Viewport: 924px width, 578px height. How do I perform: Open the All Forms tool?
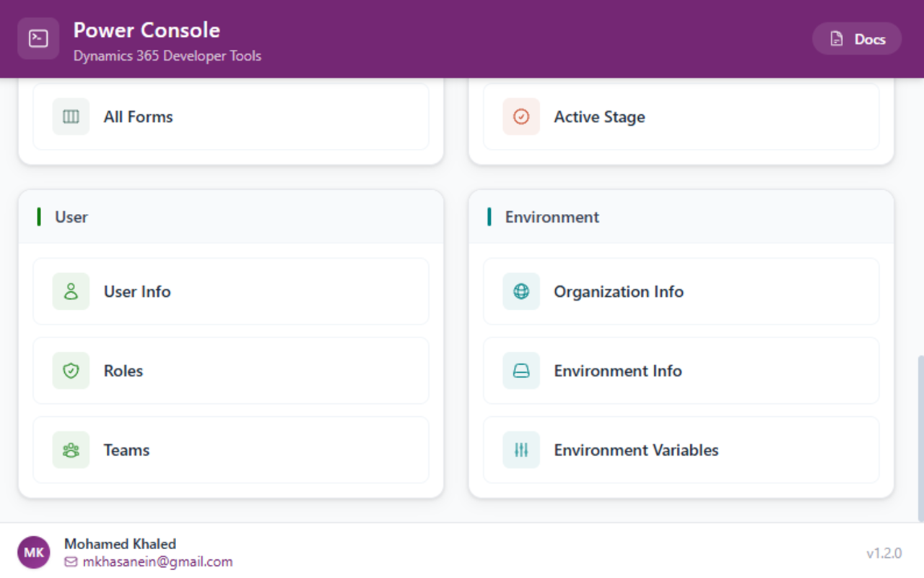[x=231, y=116]
